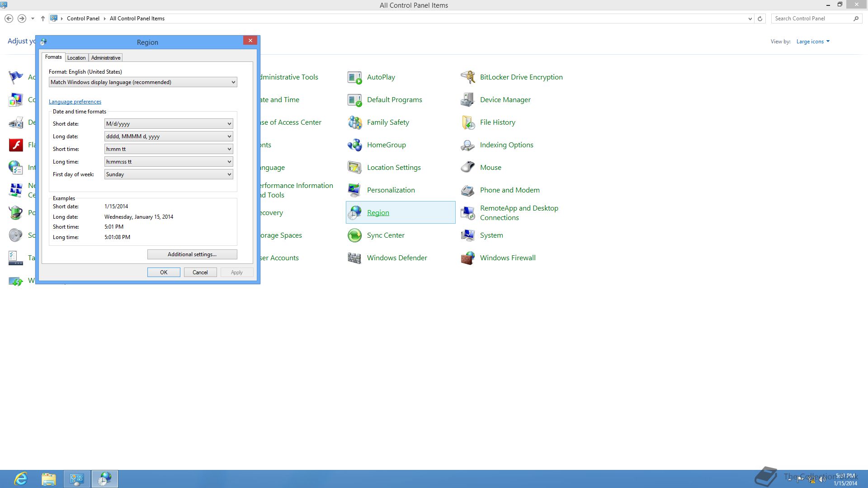The image size is (868, 488).
Task: Click the Language preferences link
Action: click(x=75, y=102)
